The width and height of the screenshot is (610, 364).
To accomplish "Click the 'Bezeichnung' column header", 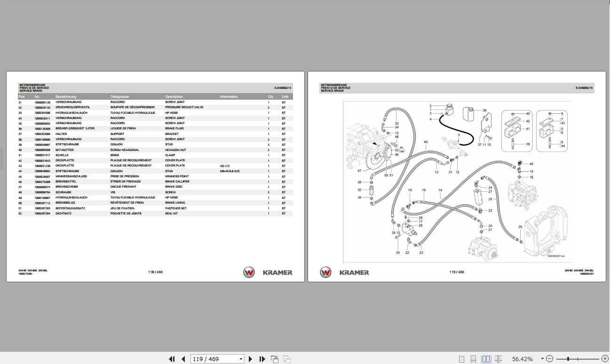I will tap(66, 97).
